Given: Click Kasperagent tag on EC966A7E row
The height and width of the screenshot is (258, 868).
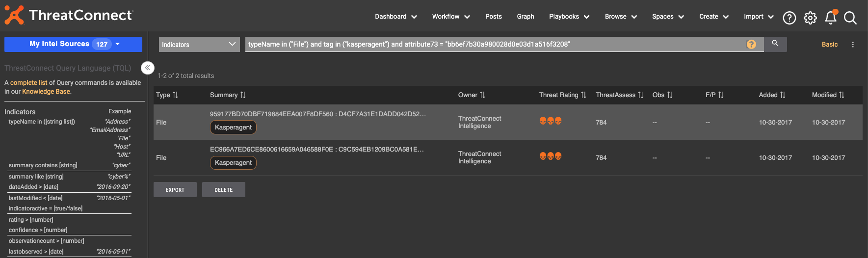Looking at the screenshot, I should [x=233, y=163].
